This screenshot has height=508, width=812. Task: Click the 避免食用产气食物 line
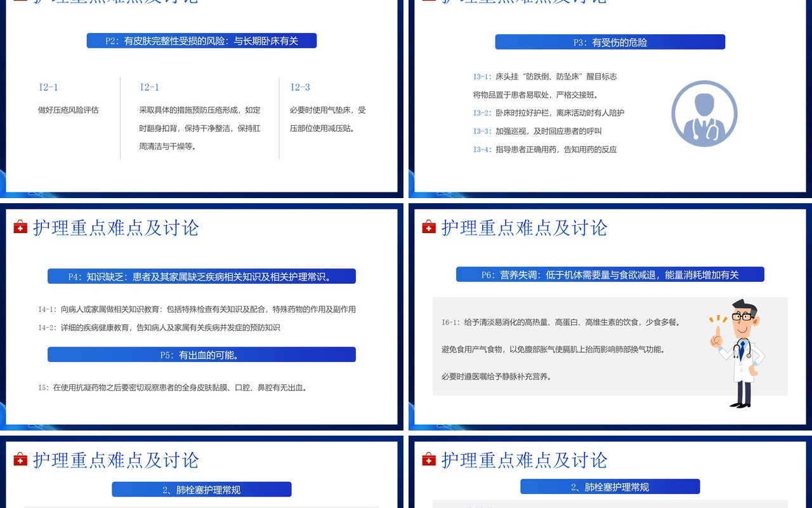[x=553, y=349]
